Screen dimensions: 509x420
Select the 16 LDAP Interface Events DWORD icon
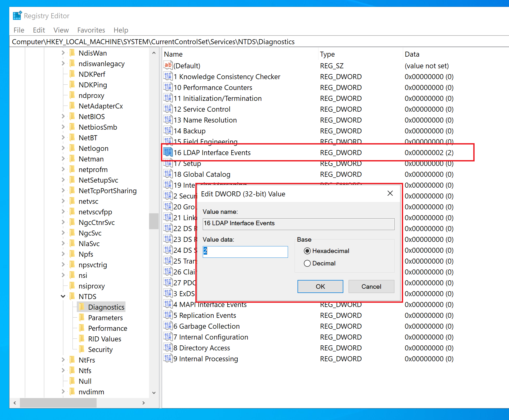[x=168, y=152]
